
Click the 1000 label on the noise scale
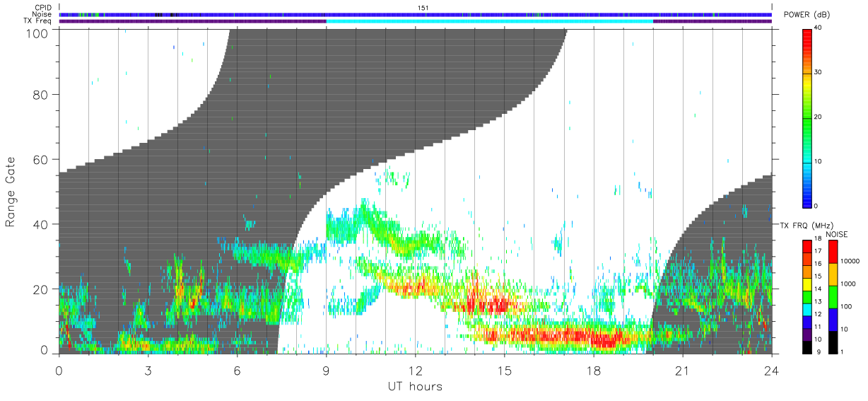point(848,283)
